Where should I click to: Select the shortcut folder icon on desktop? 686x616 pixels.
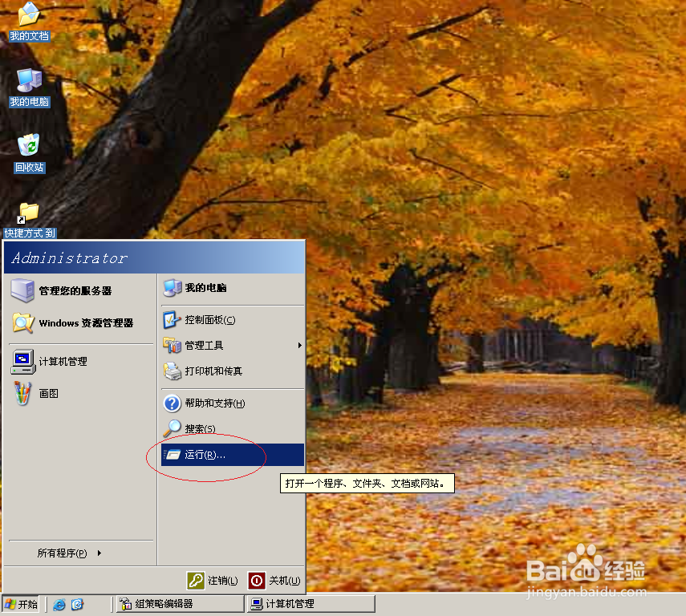[x=30, y=220]
